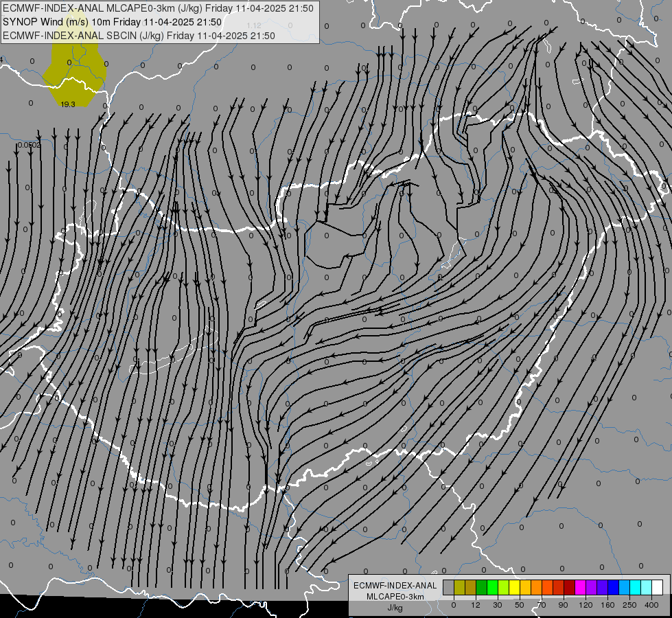Click the J/kg unit label in legend

click(395, 608)
